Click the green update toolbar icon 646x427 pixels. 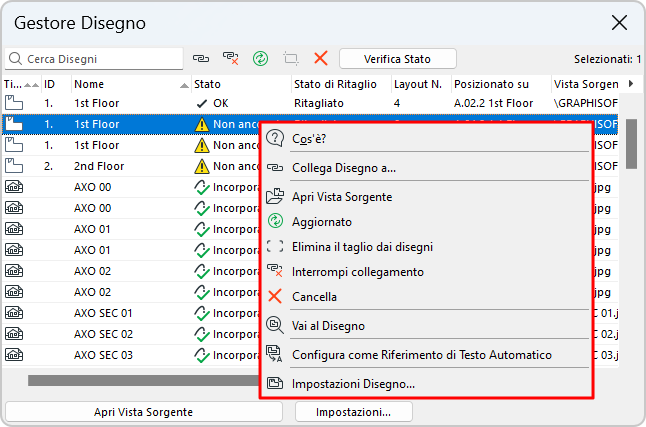tap(261, 59)
